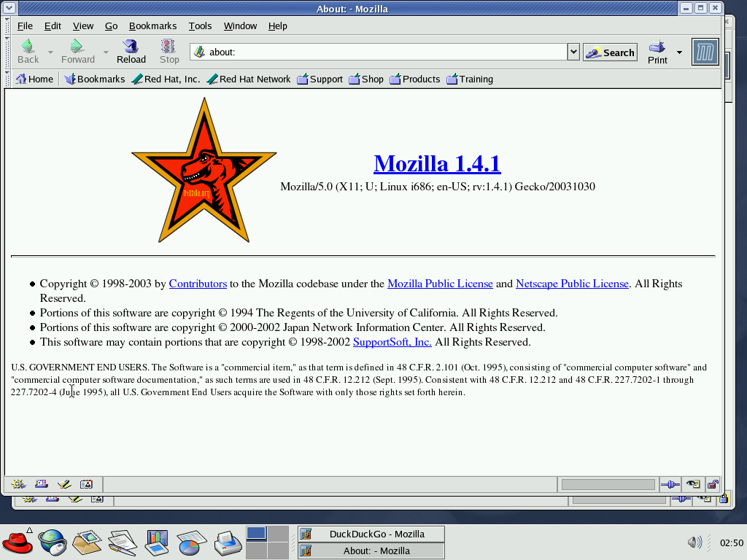This screenshot has height=560, width=747.
Task: Click the About: - Mozilla taskbar button
Action: coord(371,551)
